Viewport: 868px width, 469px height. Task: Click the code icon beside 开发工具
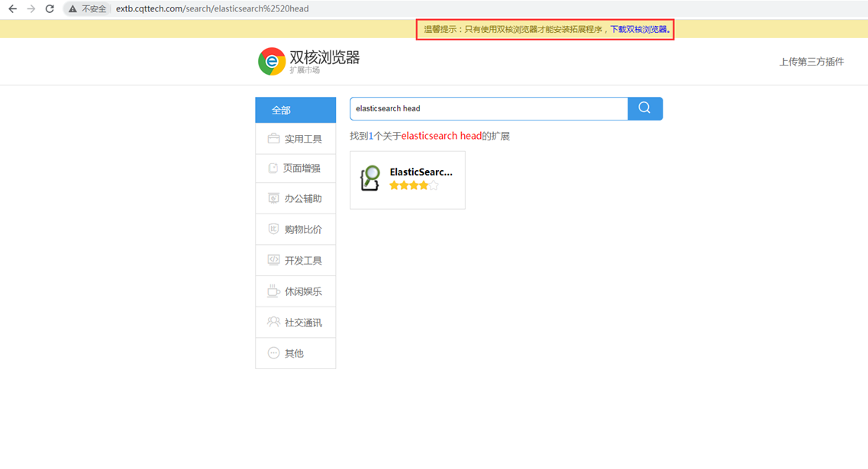[x=273, y=260]
